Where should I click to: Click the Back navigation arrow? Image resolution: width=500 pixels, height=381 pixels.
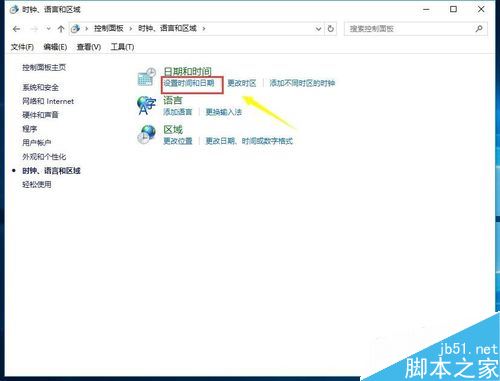point(16,29)
